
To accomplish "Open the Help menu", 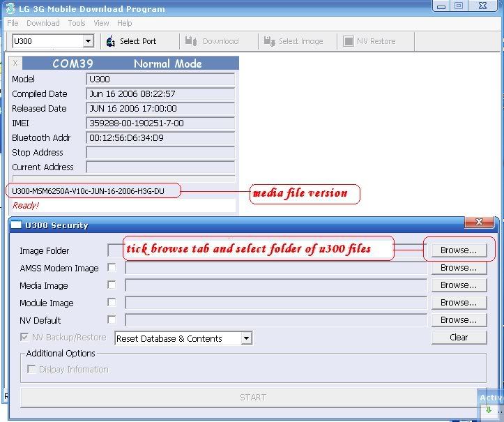I will click(x=124, y=23).
